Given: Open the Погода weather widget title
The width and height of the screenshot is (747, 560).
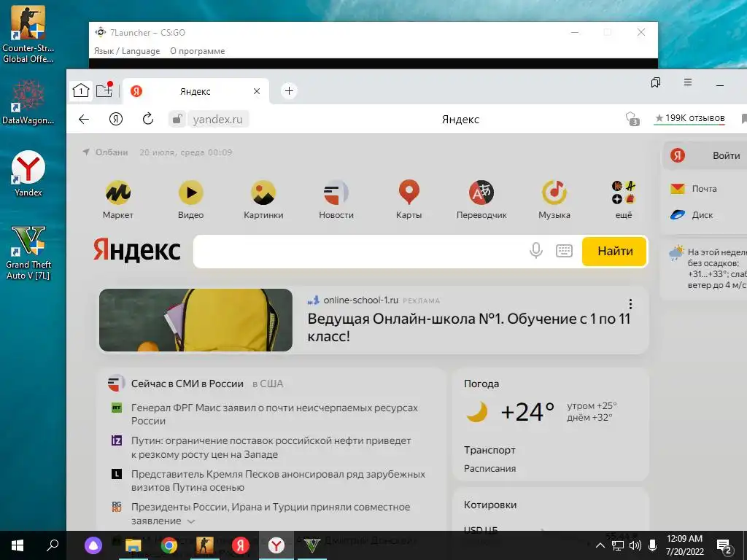Looking at the screenshot, I should pos(481,384).
